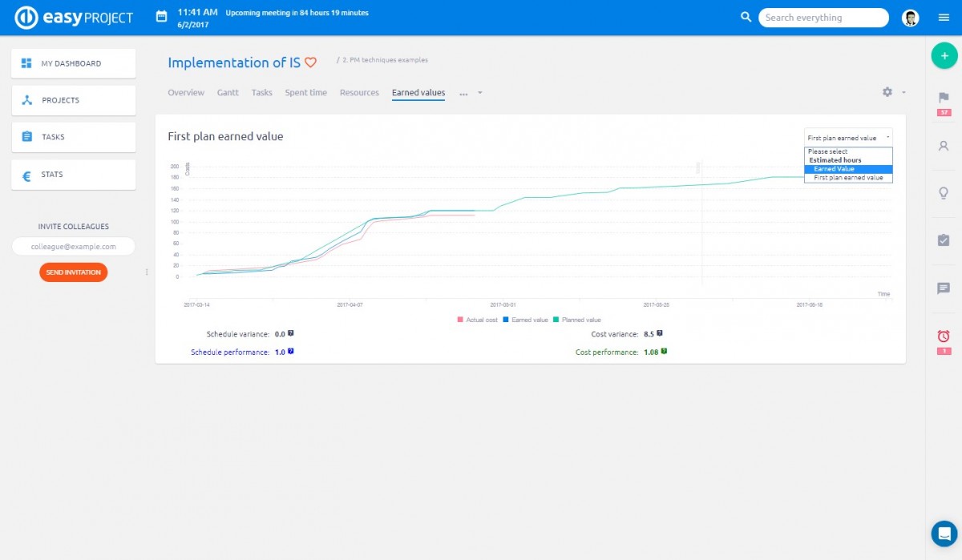Click the green plus add button

tap(944, 56)
